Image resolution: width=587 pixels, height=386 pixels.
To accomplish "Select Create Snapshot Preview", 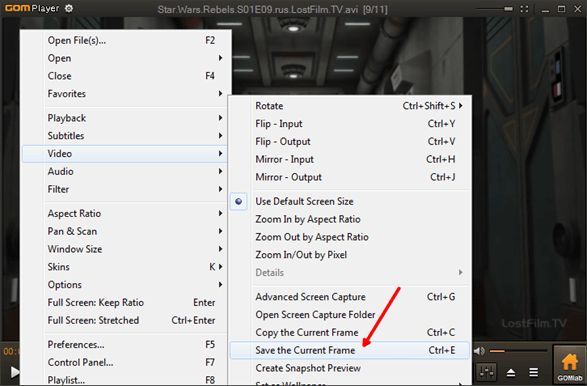I will pos(350,368).
